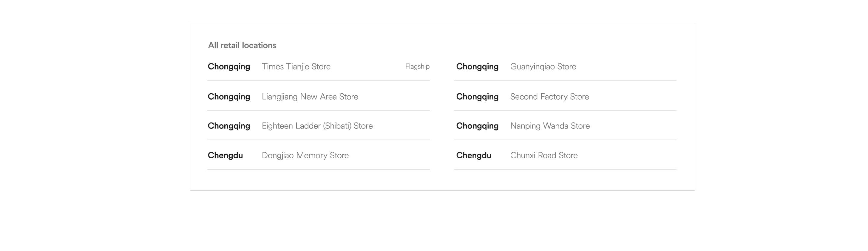This screenshot has height=251, width=868.
Task: Click Chongqing beside Eighteen Ladder Store
Action: tap(229, 126)
